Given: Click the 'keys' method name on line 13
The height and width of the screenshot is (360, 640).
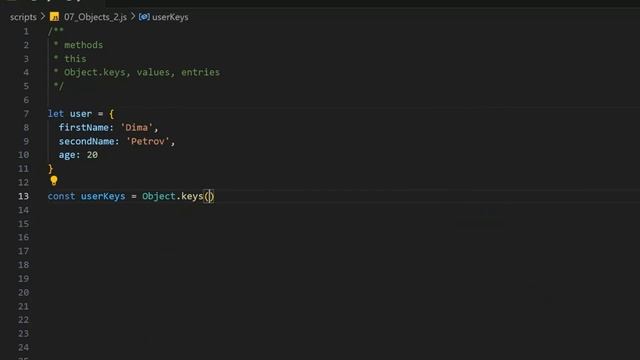Looking at the screenshot, I should point(192,196).
